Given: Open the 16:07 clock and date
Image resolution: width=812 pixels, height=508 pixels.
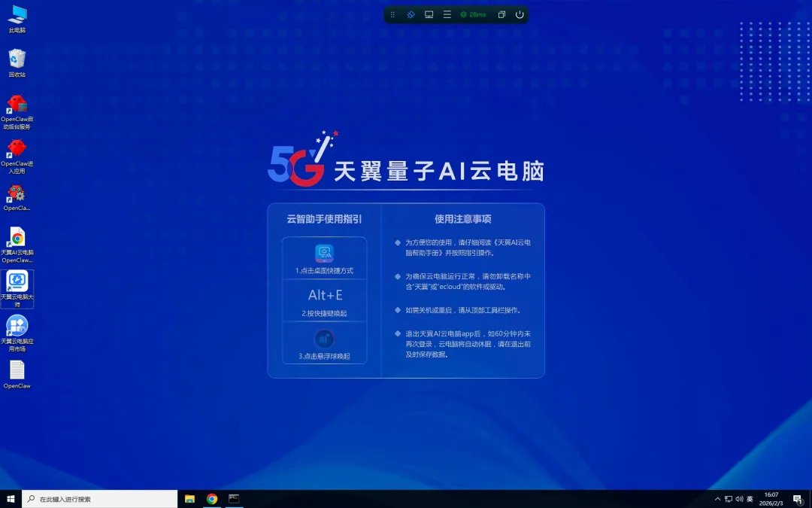Looking at the screenshot, I should [x=771, y=499].
